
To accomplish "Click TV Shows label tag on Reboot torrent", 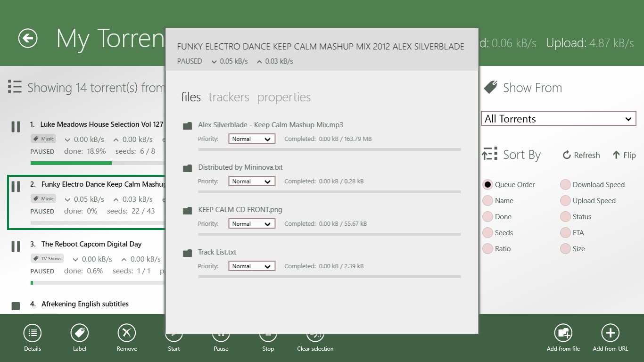I will click(47, 259).
